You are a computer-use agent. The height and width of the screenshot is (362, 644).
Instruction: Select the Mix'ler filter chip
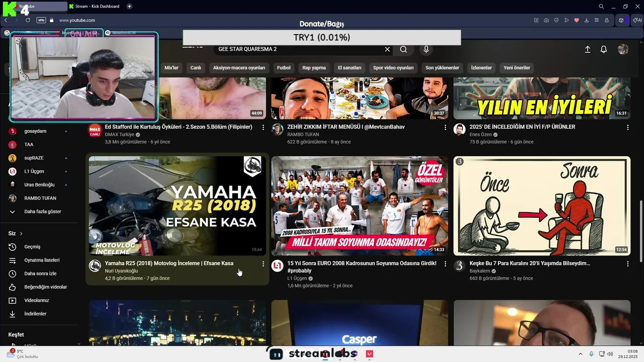tap(172, 68)
